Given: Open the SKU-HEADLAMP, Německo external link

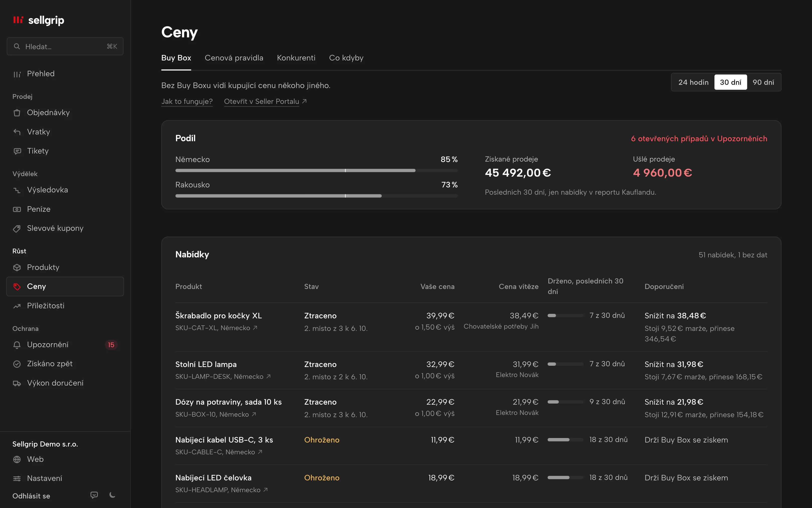Looking at the screenshot, I should tap(222, 490).
